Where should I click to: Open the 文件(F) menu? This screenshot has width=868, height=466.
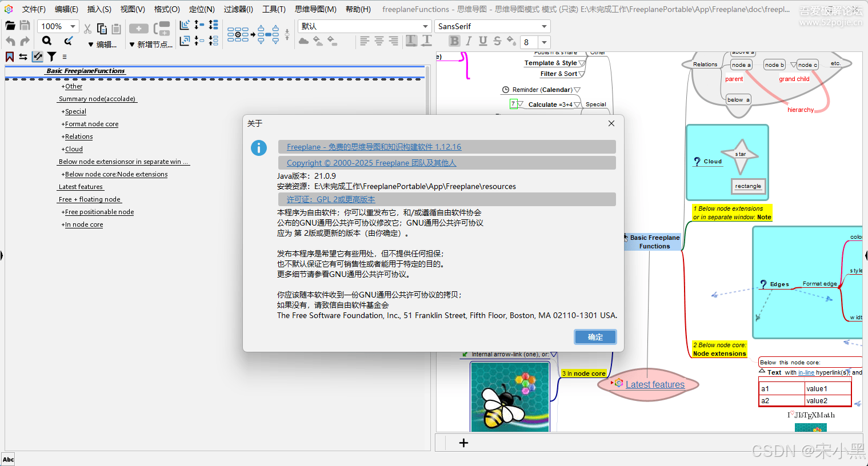pyautogui.click(x=34, y=9)
